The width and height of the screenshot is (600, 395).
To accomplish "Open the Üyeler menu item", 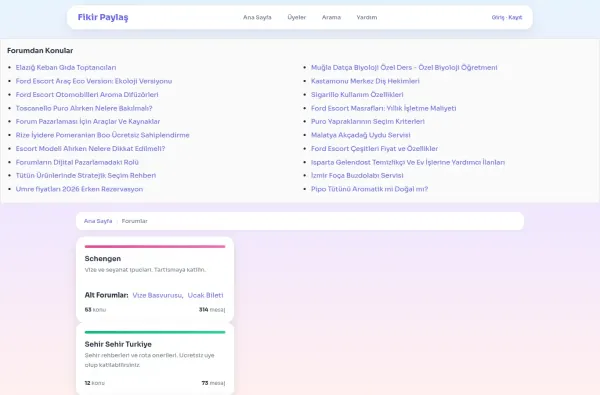I will tap(297, 17).
